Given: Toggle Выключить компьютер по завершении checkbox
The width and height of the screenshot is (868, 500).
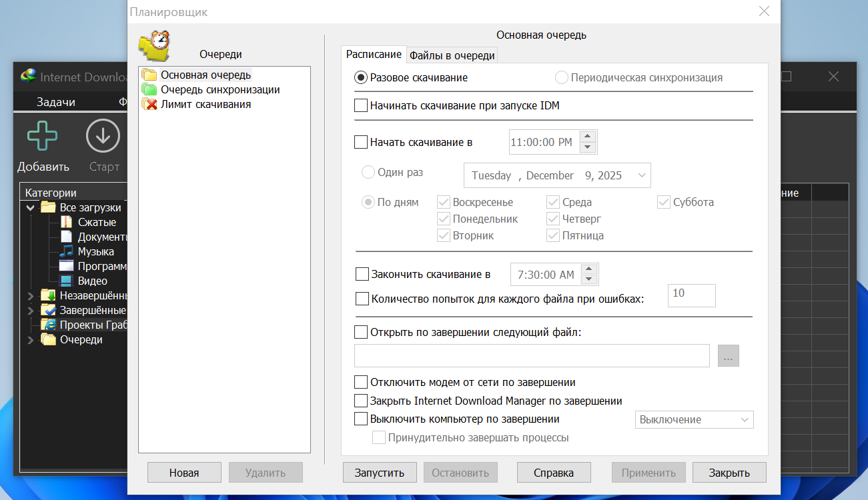Looking at the screenshot, I should (x=361, y=419).
